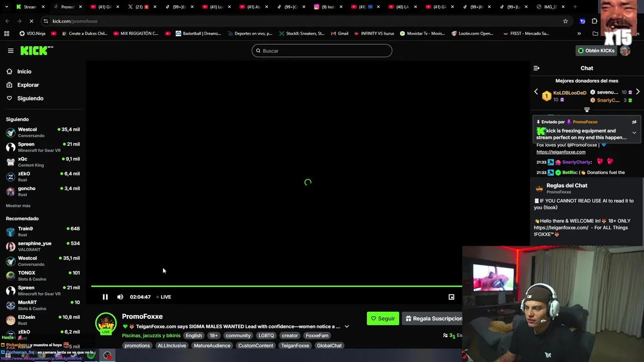Click the English language tag
Screen dimensions: 644x362
coord(194,336)
